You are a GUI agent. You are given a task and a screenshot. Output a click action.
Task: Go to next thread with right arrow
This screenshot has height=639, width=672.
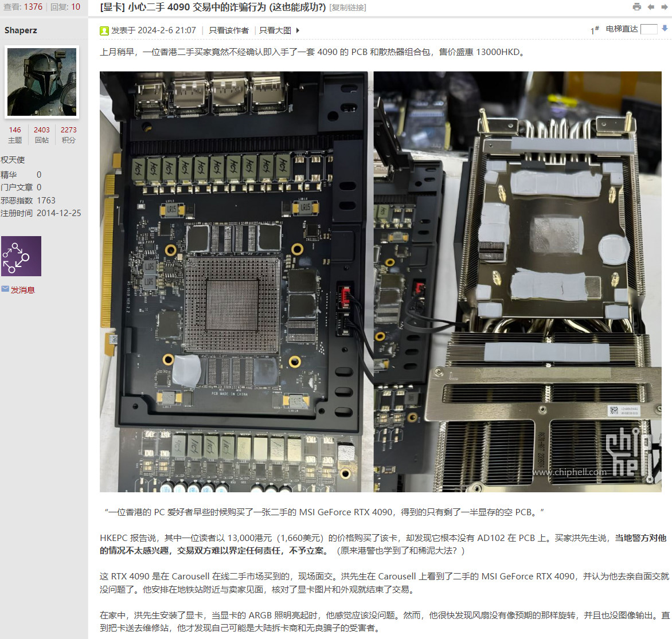tap(664, 7)
